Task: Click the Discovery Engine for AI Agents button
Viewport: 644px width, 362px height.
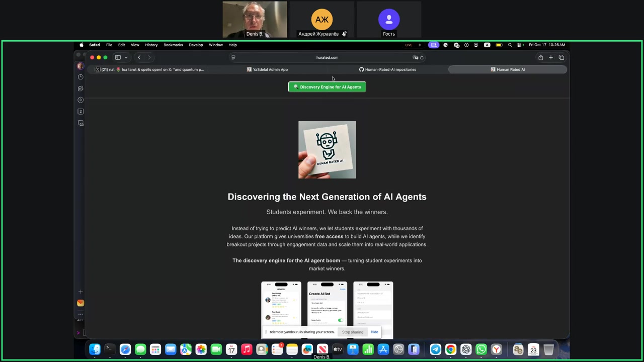Action: click(327, 87)
